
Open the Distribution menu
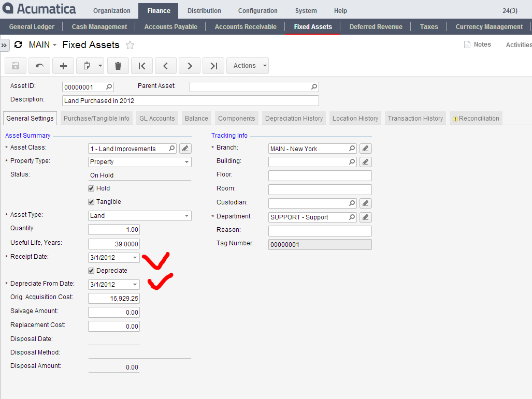click(204, 11)
